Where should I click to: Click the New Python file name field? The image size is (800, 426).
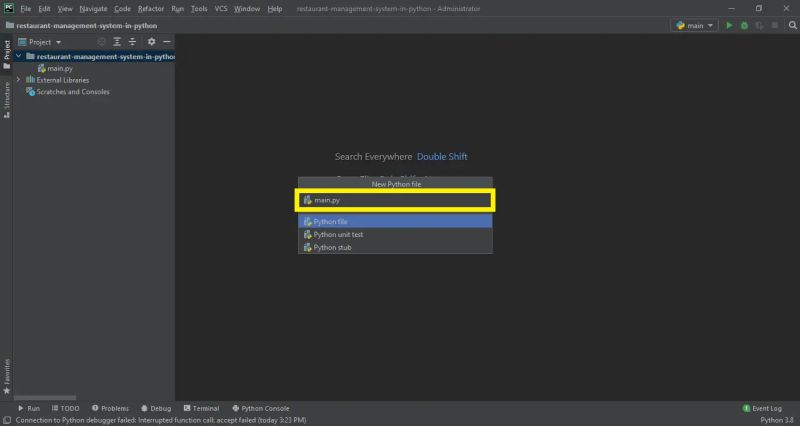[395, 201]
